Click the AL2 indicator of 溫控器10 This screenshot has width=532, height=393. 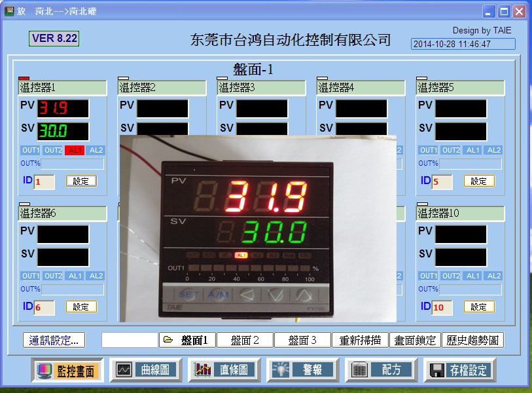coord(493,276)
